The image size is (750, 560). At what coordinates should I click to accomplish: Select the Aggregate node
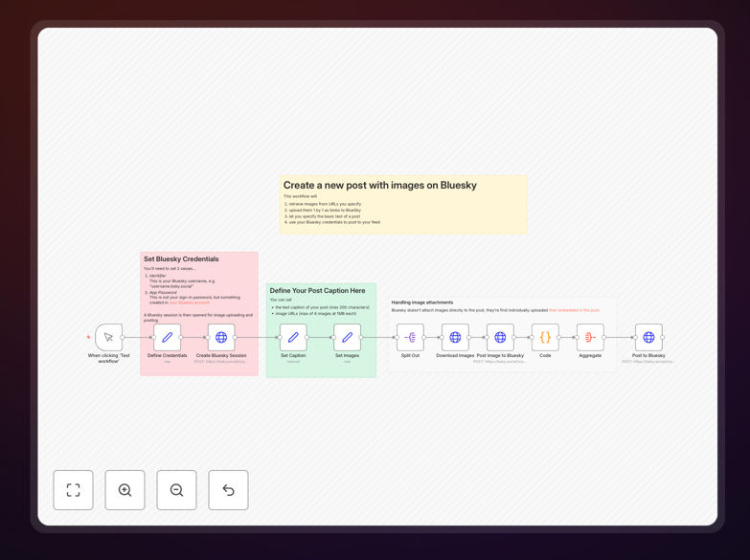tap(590, 337)
